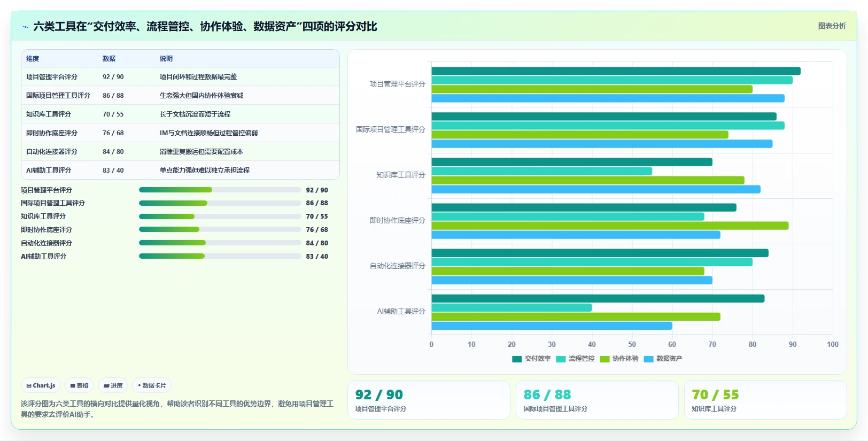The height and width of the screenshot is (441, 868).
Task: Select the 数据卡片 tag chip
Action: click(x=152, y=385)
